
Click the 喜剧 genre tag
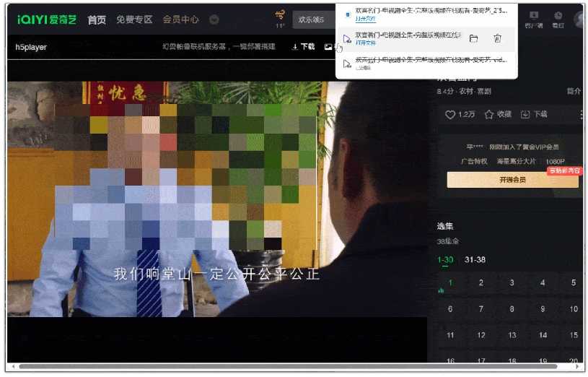click(x=484, y=91)
